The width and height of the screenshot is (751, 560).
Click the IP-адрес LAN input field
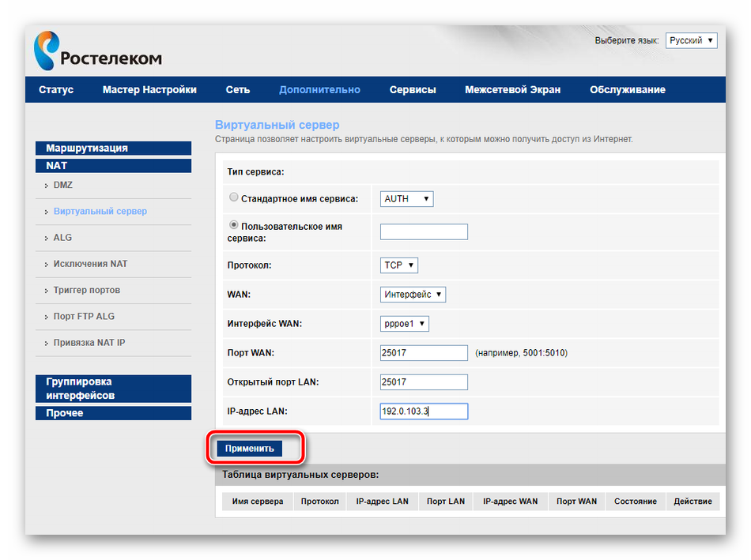(424, 412)
